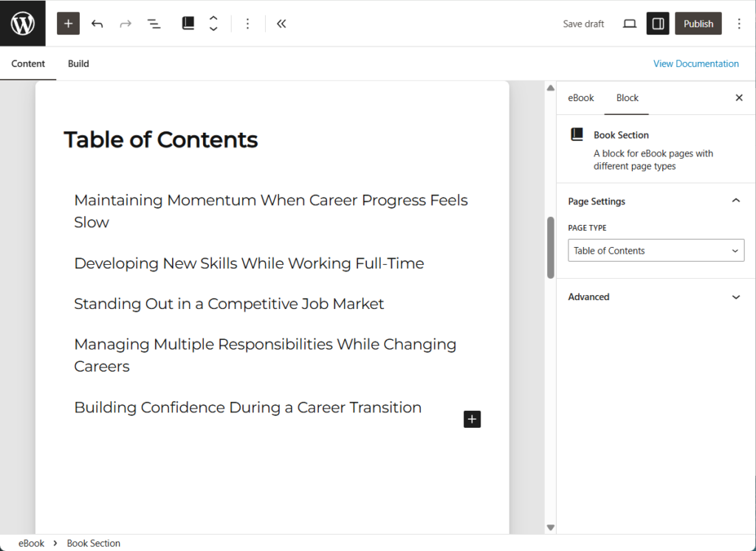Click Save draft
756x551 pixels.
point(583,23)
